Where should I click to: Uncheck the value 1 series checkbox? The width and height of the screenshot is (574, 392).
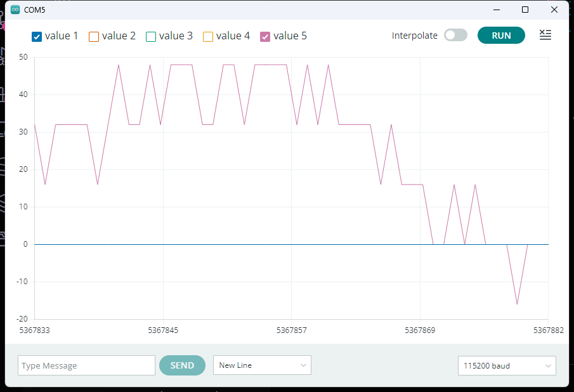coord(37,36)
